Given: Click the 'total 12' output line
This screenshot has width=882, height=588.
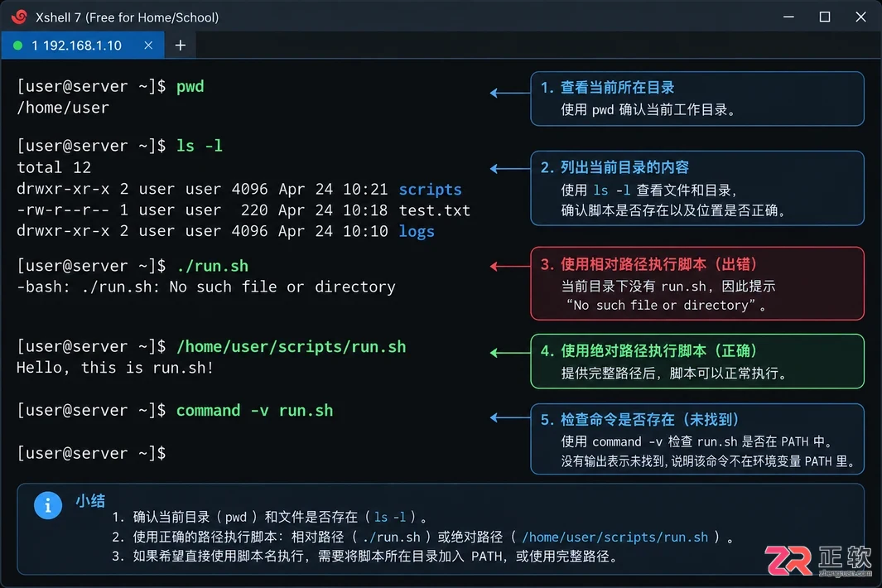Looking at the screenshot, I should 54,167.
